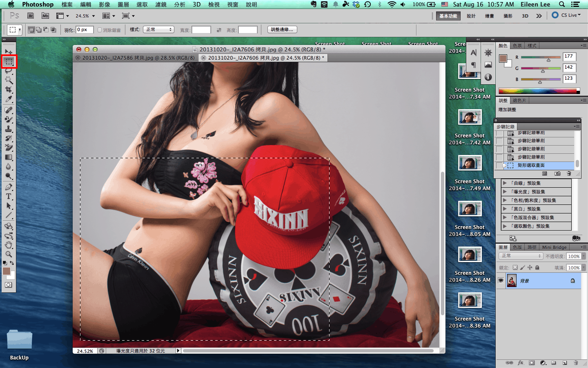Image resolution: width=588 pixels, height=368 pixels.
Task: Select the Lasso tool
Action: pos(9,71)
